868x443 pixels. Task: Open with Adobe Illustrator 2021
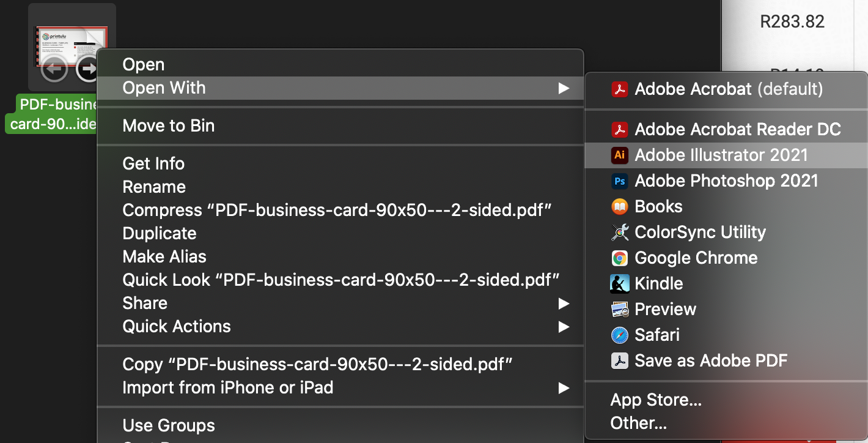pos(726,155)
